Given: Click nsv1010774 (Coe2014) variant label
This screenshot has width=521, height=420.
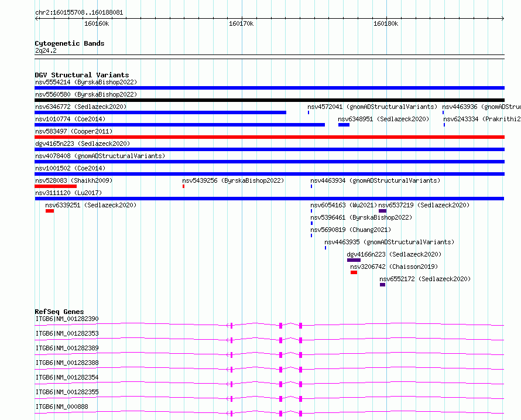Looking at the screenshot, I should pos(70,119).
